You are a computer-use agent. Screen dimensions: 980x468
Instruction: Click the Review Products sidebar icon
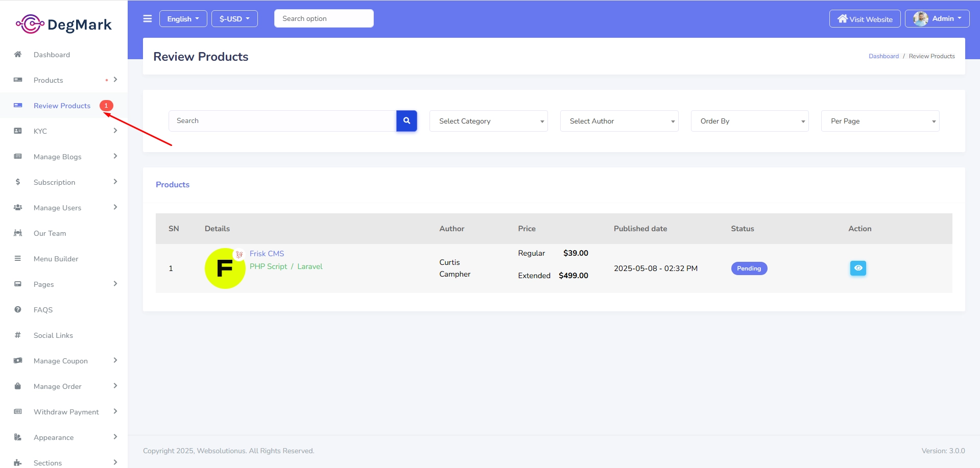click(18, 105)
